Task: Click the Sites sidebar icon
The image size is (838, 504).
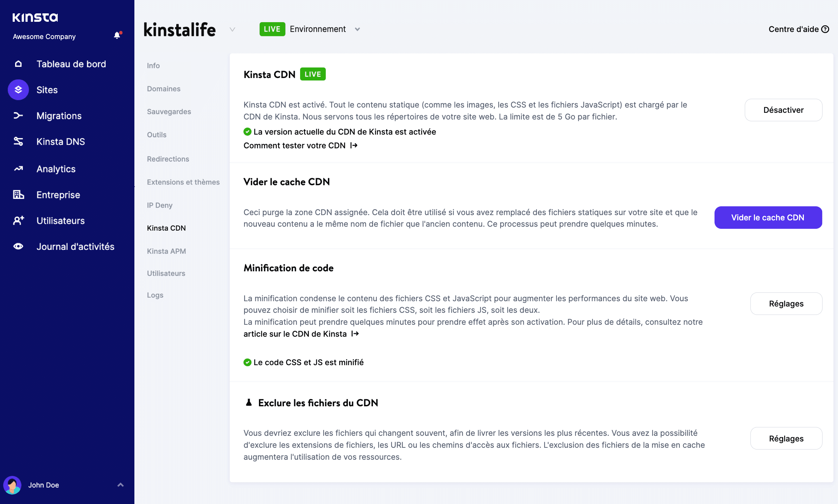Action: [17, 90]
